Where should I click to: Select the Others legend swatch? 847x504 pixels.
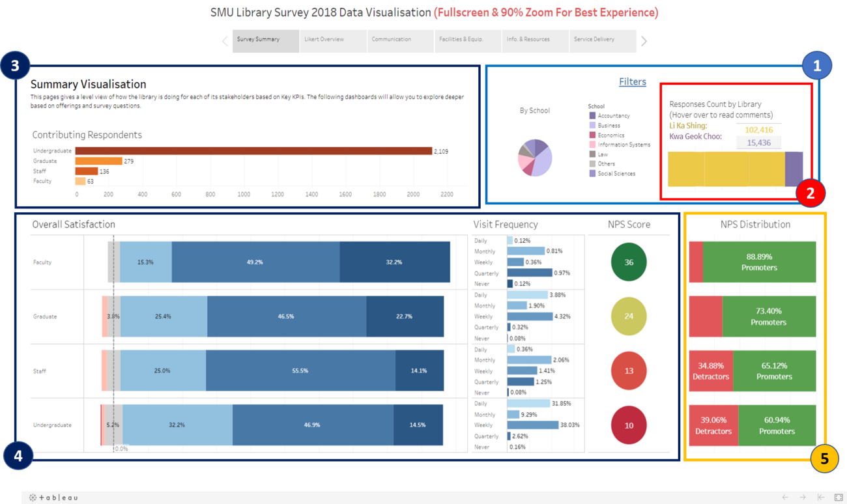[x=592, y=163]
